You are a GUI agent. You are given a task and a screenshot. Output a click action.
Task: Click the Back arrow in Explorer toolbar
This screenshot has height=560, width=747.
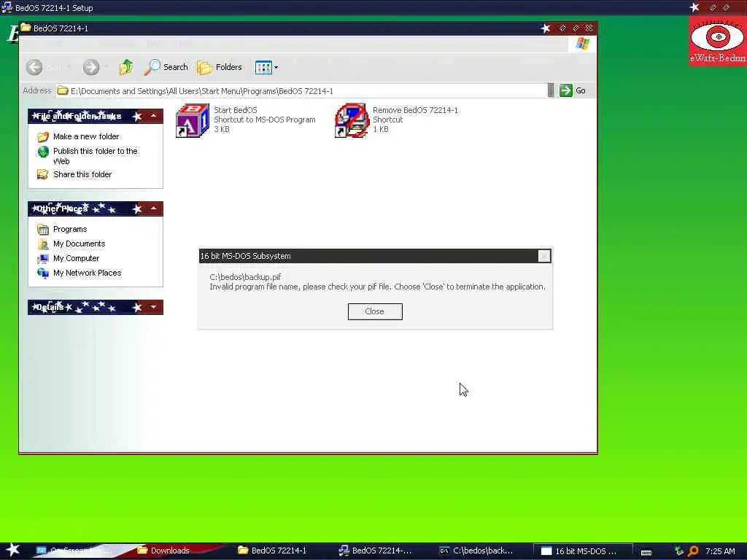click(x=34, y=67)
